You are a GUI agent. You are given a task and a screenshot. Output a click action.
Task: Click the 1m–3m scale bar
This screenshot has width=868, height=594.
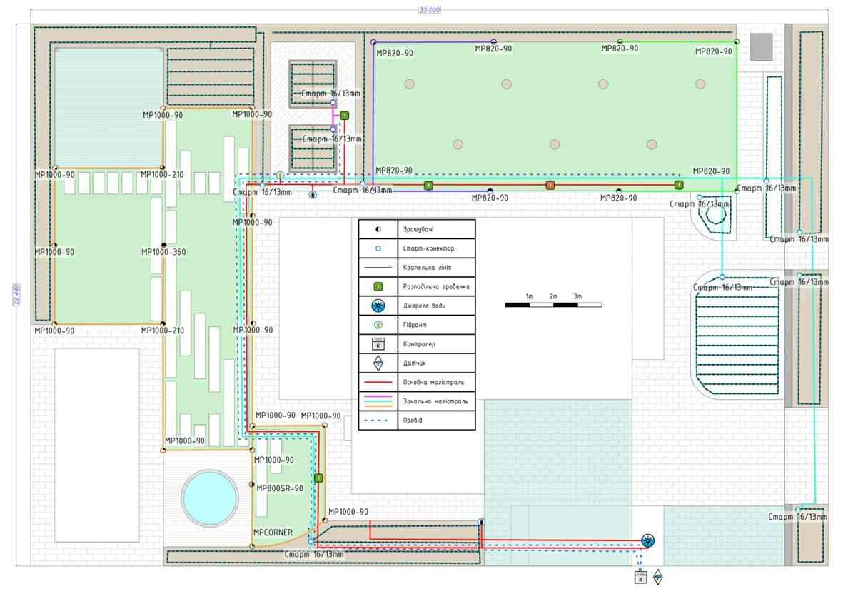click(553, 305)
